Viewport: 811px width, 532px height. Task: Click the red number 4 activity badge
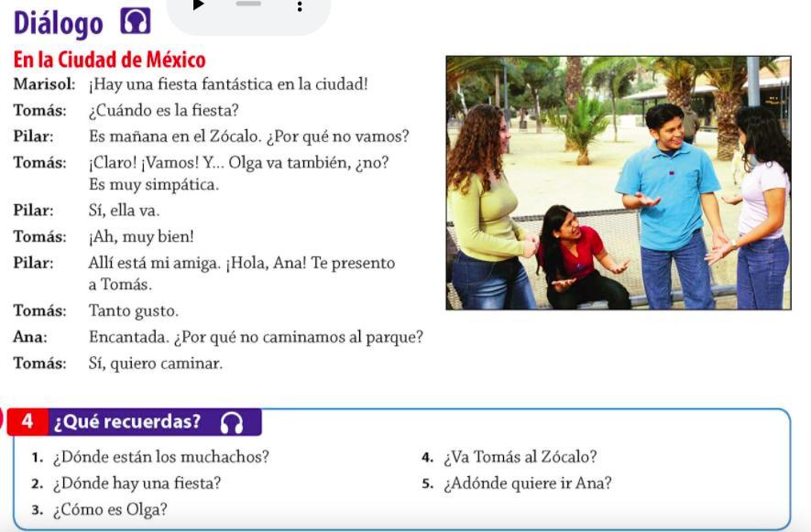tap(27, 422)
